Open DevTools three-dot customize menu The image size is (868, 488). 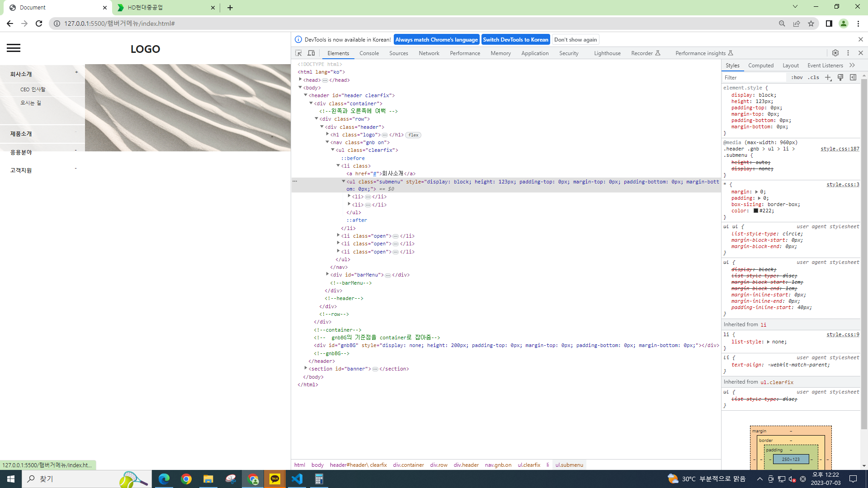click(848, 53)
